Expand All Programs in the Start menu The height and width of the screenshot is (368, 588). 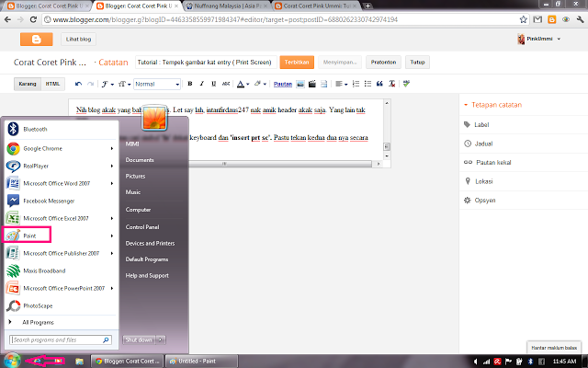(37, 322)
